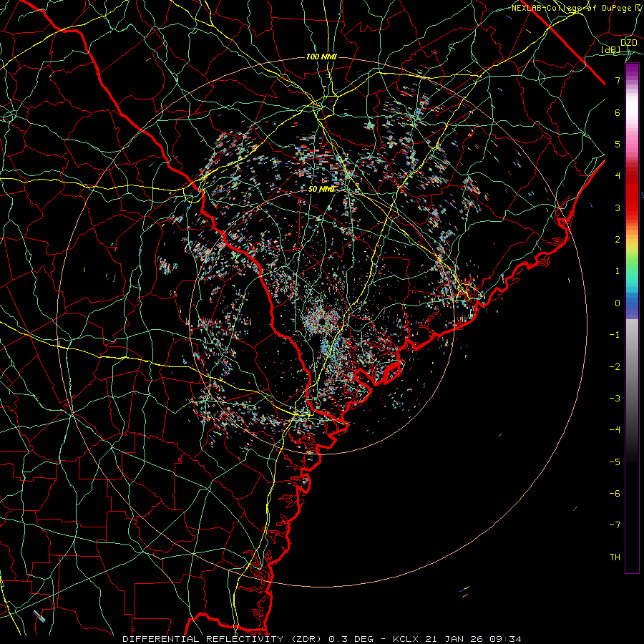Click the "-1" color scale value
The height and width of the screenshot is (644, 644).
pos(615,335)
